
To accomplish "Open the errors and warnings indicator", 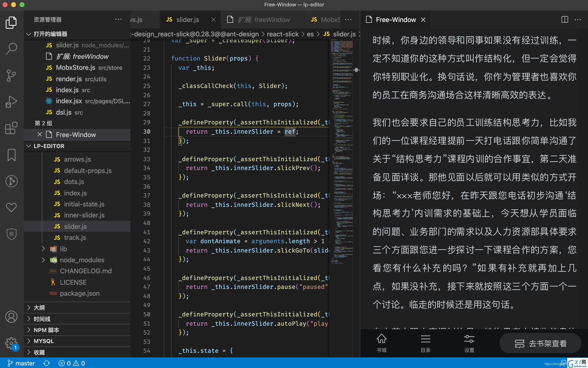I will pos(72,363).
